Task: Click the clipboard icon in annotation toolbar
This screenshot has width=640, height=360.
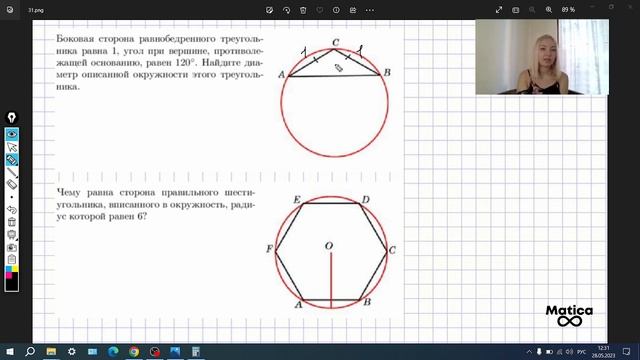Action: 12,259
